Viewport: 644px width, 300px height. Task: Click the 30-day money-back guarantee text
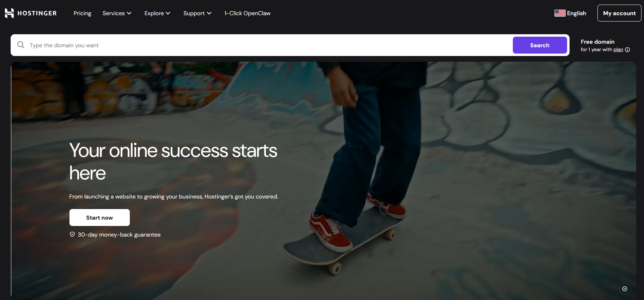point(119,235)
